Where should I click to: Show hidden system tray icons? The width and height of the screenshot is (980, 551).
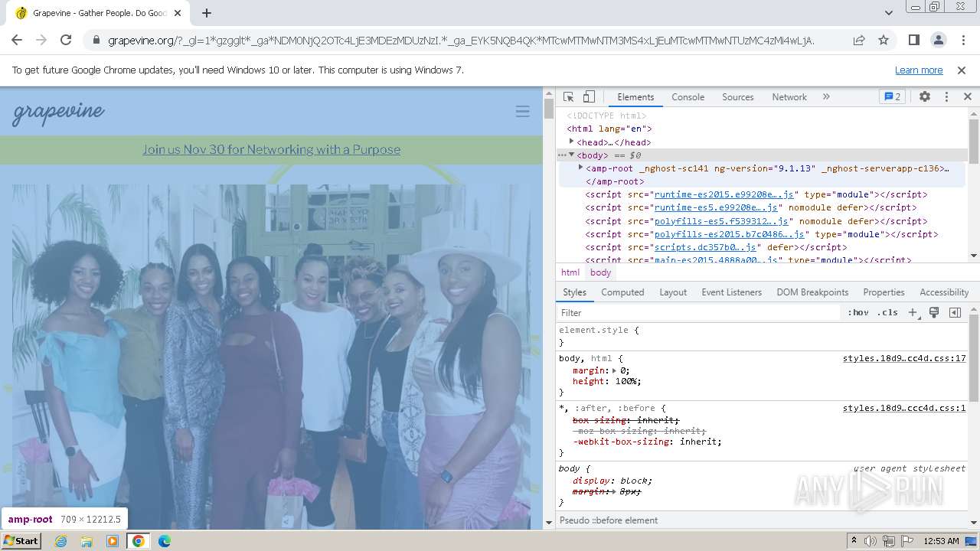[854, 541]
